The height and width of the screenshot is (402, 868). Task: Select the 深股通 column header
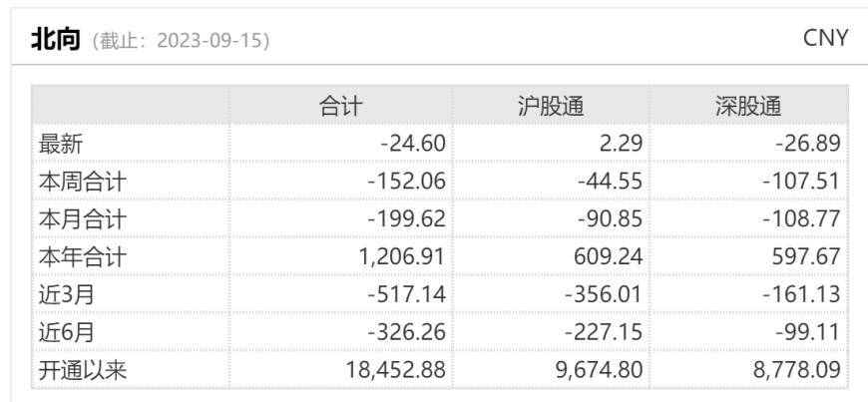tap(748, 106)
